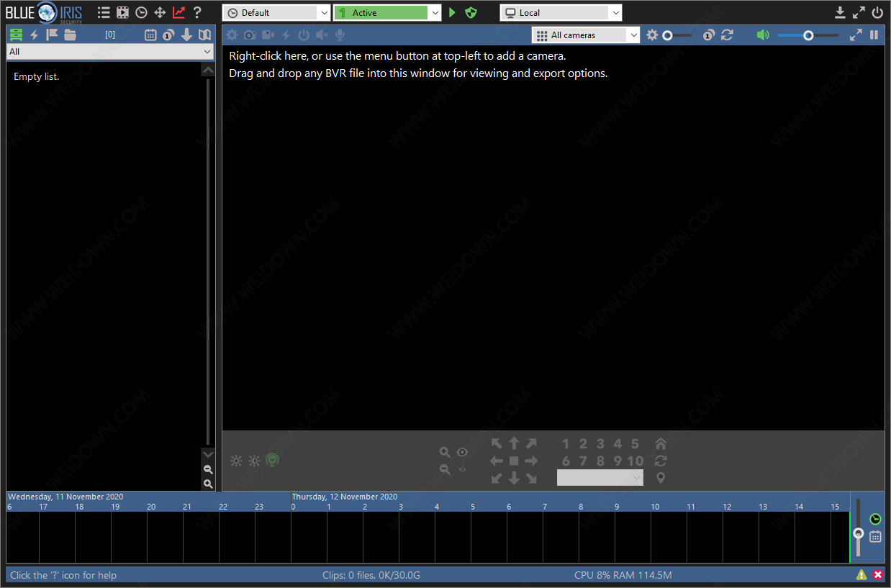
Task: Take a snapshot with the camera icon
Action: coord(250,35)
